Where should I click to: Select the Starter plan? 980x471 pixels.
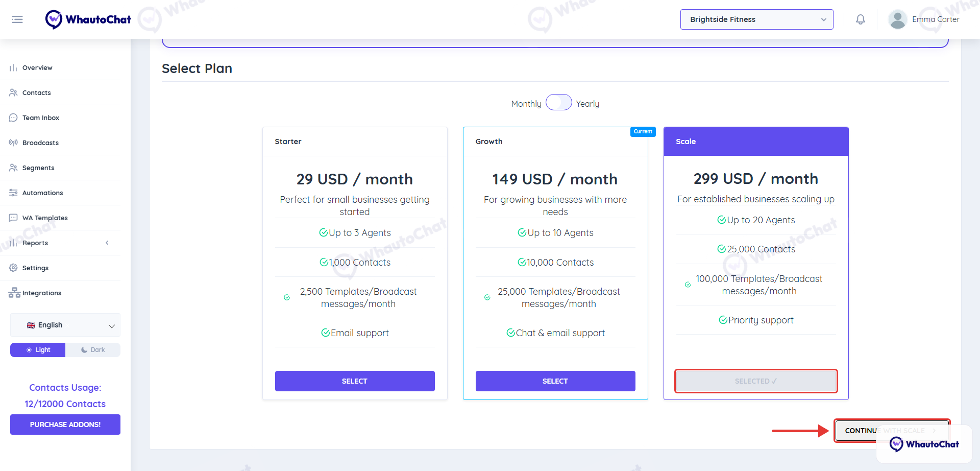355,381
